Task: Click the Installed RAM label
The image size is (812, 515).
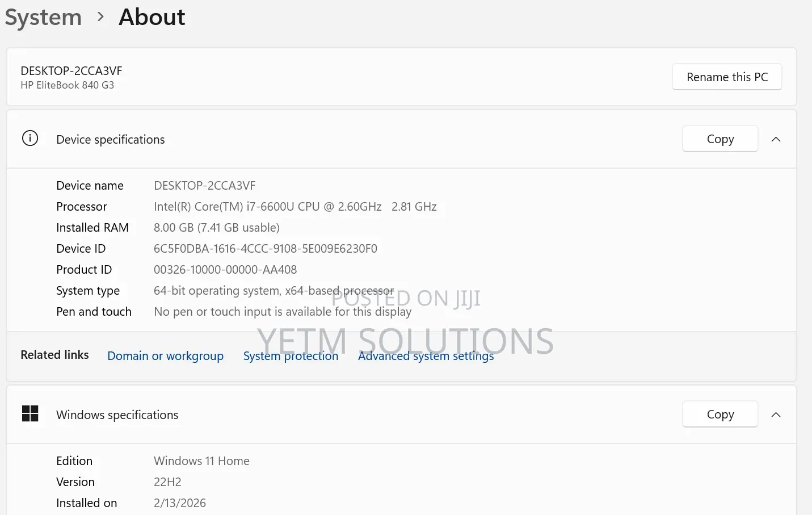Action: [92, 228]
